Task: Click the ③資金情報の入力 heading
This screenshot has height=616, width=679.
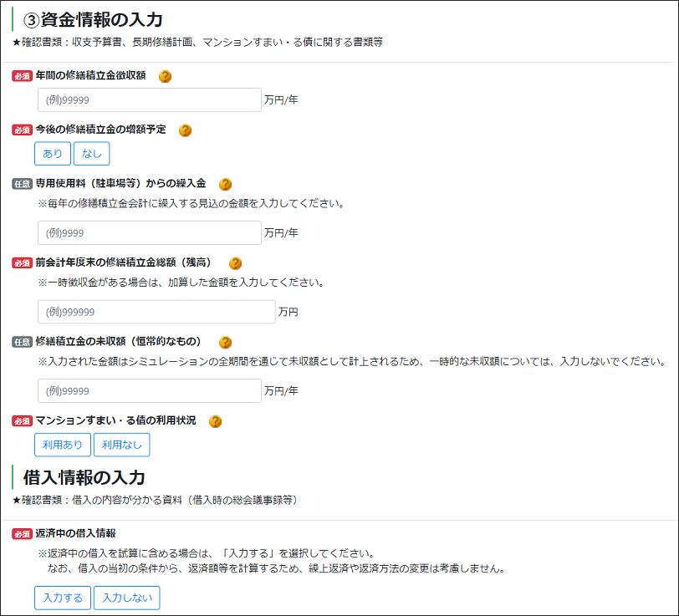Action: coord(93,19)
